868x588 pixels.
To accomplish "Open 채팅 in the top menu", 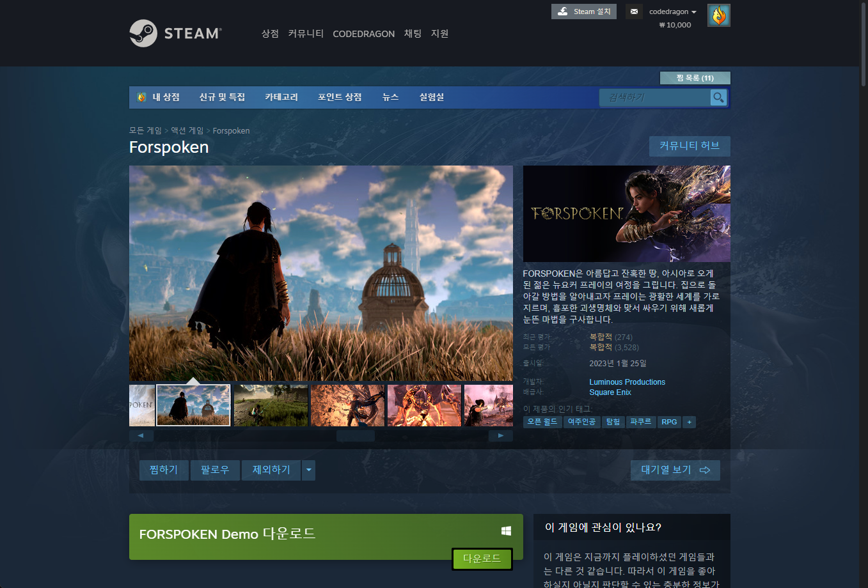I will click(413, 34).
